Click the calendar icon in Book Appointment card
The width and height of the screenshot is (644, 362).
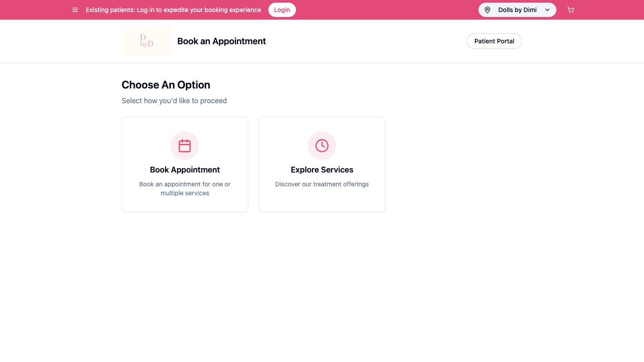(x=185, y=146)
